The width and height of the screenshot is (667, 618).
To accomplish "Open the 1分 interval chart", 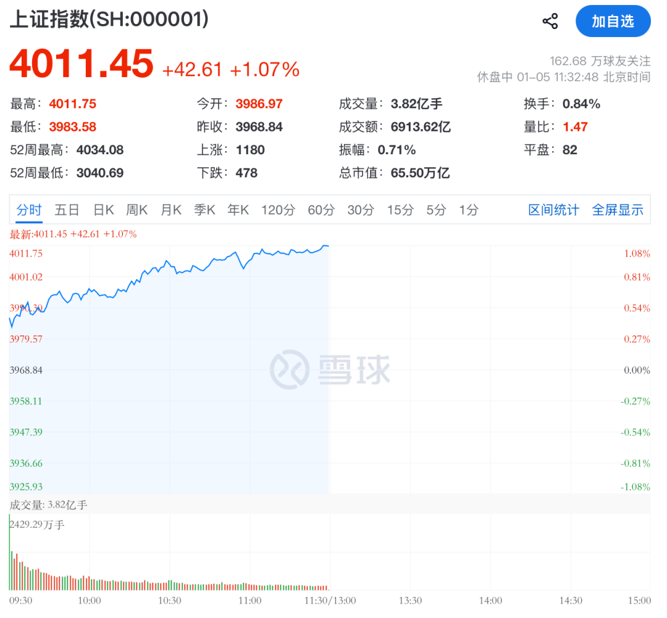I will coord(468,210).
